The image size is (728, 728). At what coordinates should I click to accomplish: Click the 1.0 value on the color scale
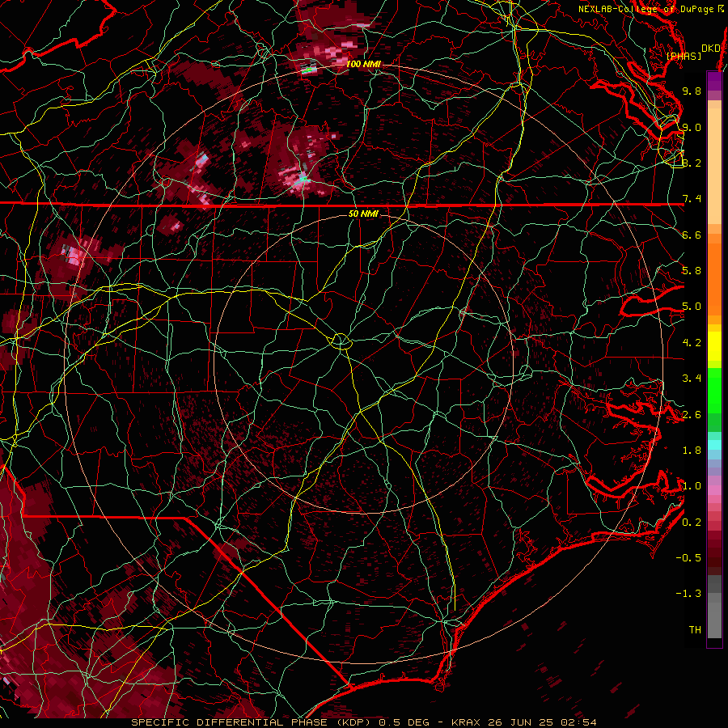point(692,486)
